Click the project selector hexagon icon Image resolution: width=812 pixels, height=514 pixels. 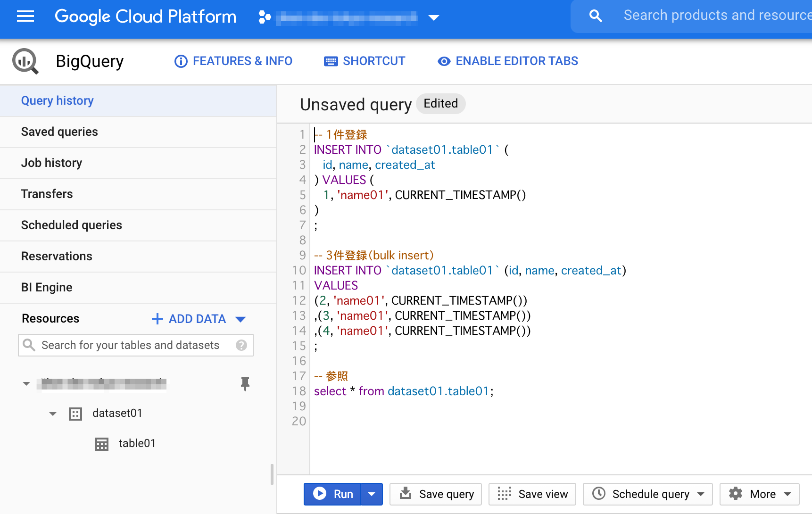coord(265,17)
